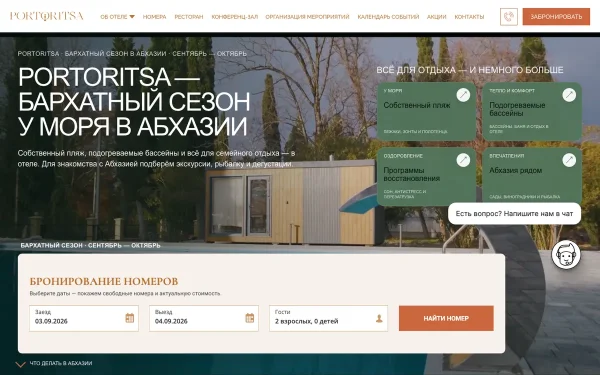Image resolution: width=600 pixels, height=375 pixels.
Task: Click the Portoritsa — бархатный сезон main headline
Action: pyautogui.click(x=134, y=101)
